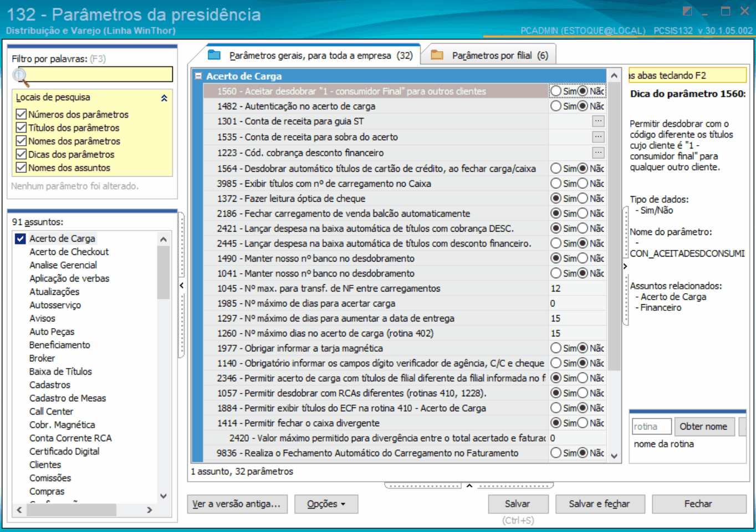Select 'Certificado Digital' subject
Viewport: 756px width, 532px height.
coord(64,451)
